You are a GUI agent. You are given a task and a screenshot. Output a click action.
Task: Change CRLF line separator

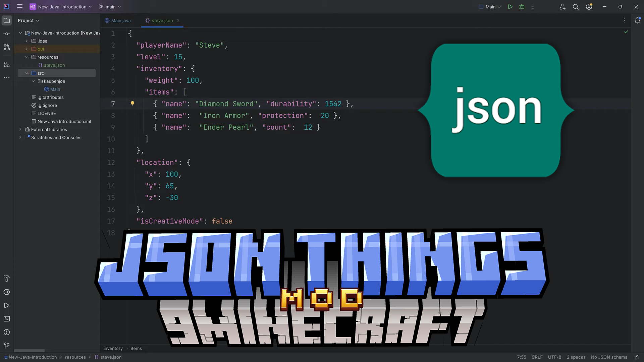click(537, 357)
